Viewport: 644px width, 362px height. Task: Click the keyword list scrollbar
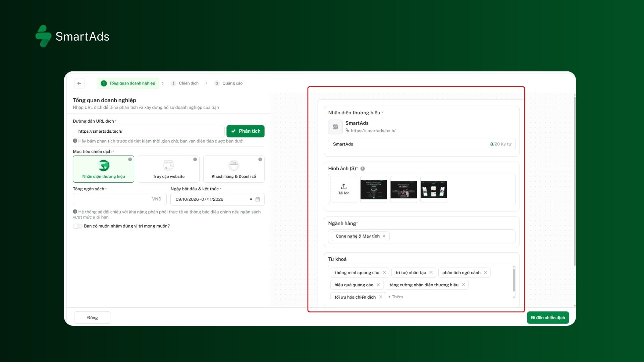tap(514, 280)
